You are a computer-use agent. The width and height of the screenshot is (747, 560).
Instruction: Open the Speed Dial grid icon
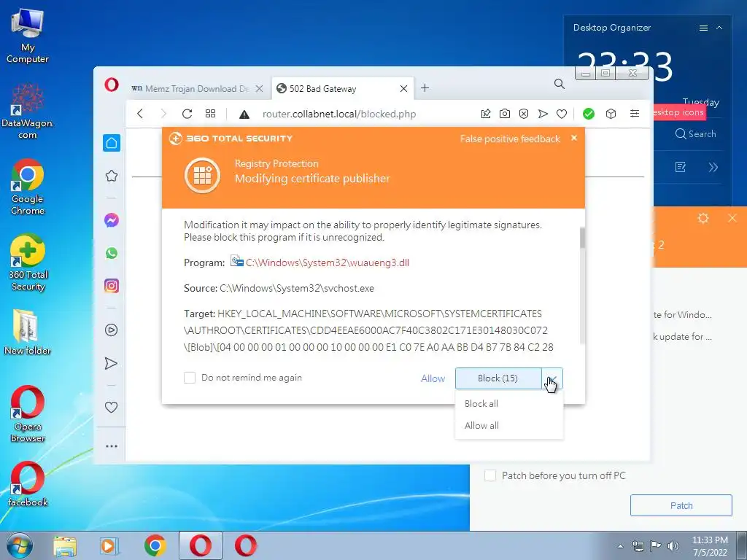click(210, 113)
